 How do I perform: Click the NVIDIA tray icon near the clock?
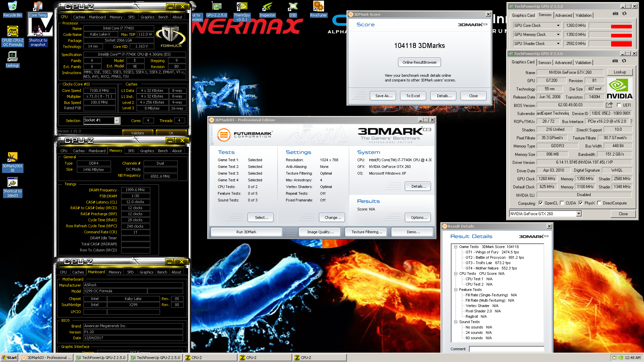(621, 358)
